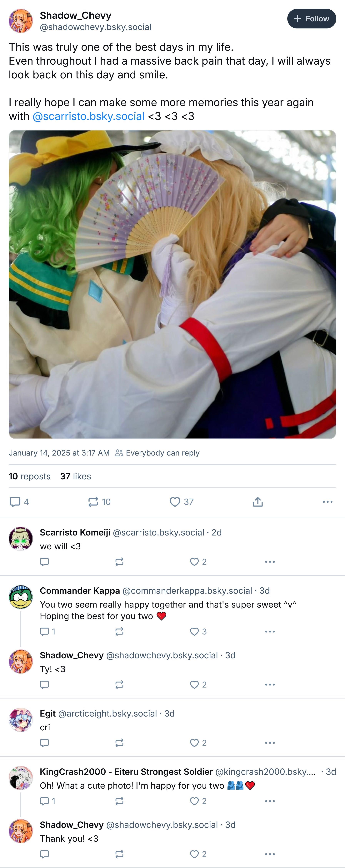
Task: Open Commander Kappa's profile avatar
Action: [21, 597]
